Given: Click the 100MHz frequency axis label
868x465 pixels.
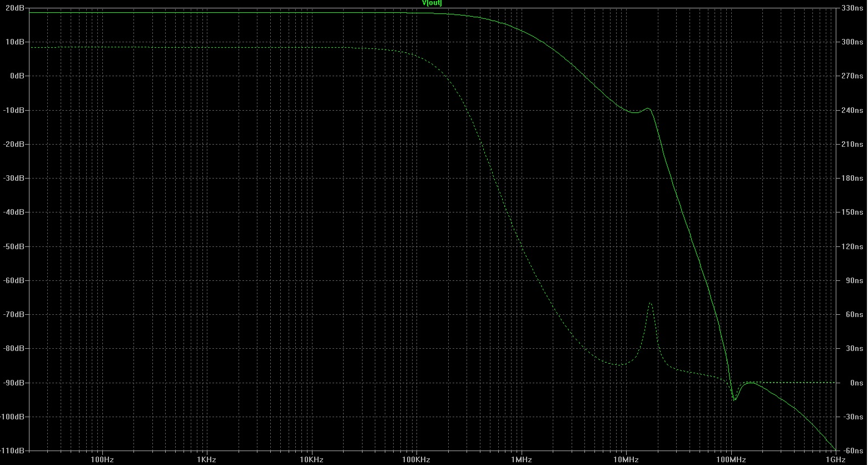Looking at the screenshot, I should pos(731,460).
